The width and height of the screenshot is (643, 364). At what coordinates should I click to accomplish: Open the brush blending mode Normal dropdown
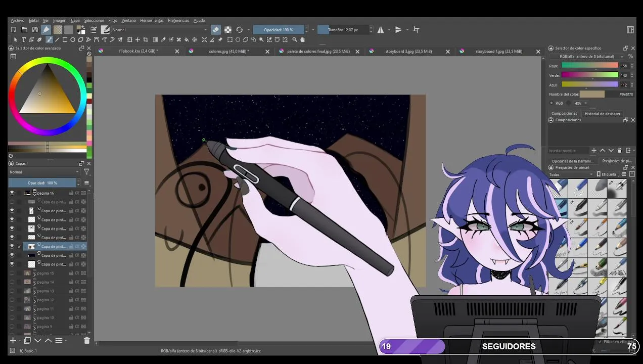[x=159, y=30]
